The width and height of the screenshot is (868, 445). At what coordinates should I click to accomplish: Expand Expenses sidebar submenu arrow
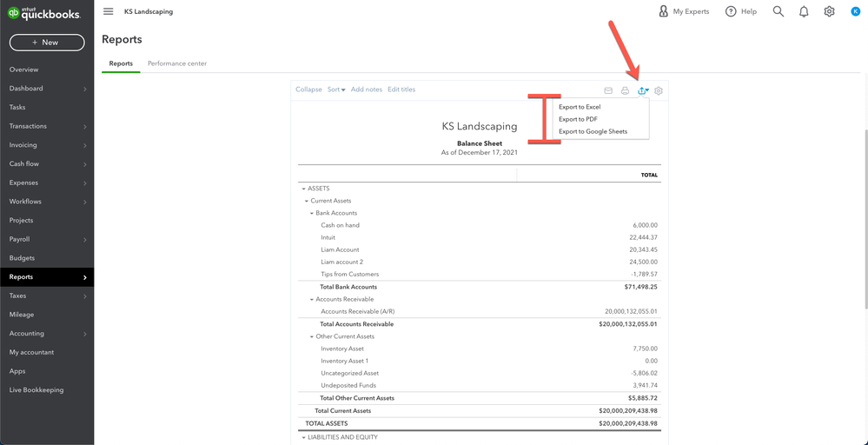tap(85, 183)
